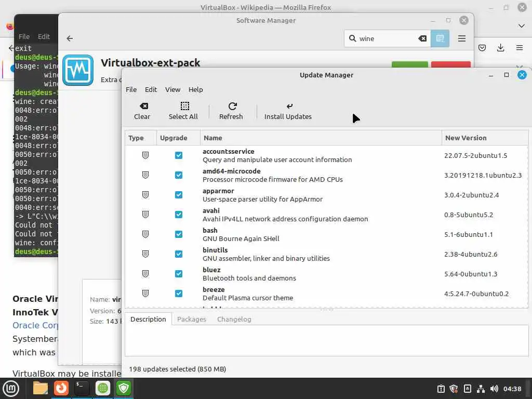The width and height of the screenshot is (532, 399).
Task: Open the terminal Edit menu
Action: point(44,36)
